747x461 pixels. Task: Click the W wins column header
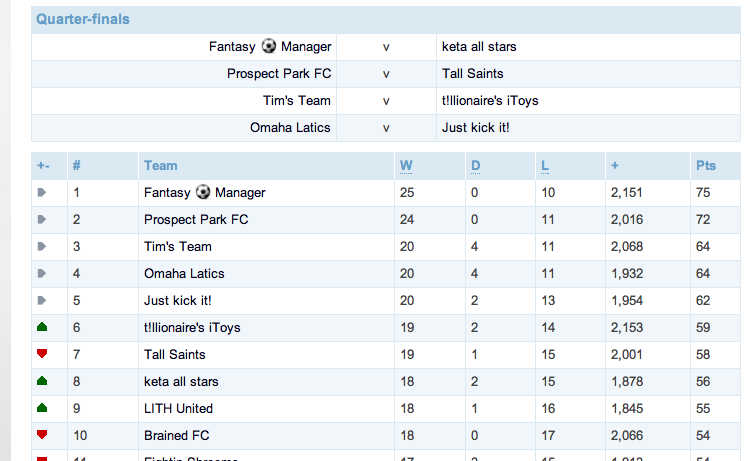point(406,165)
